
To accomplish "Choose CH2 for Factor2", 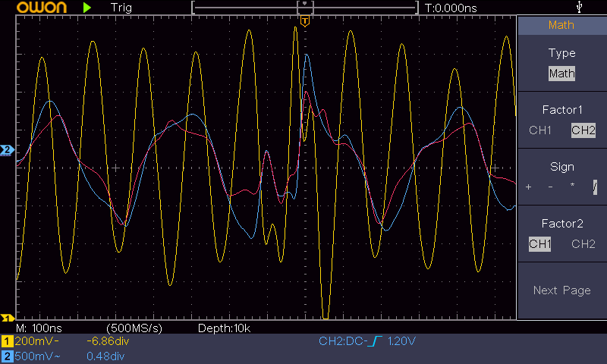I will point(583,244).
